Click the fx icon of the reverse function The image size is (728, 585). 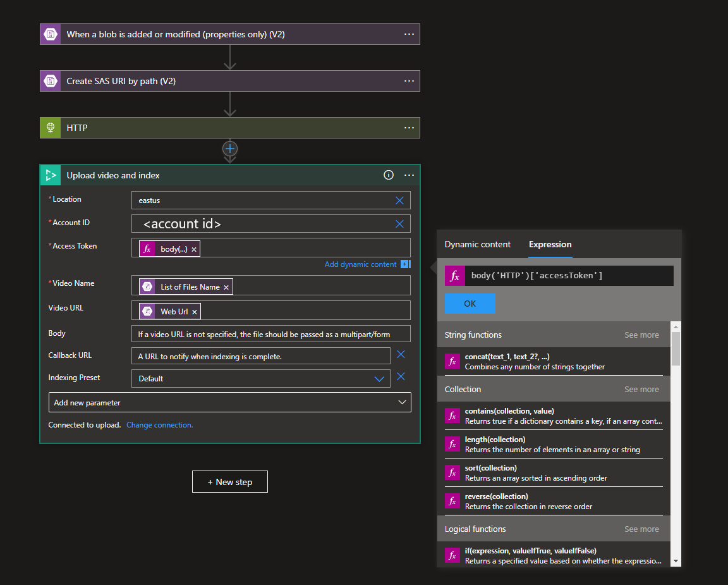click(452, 500)
